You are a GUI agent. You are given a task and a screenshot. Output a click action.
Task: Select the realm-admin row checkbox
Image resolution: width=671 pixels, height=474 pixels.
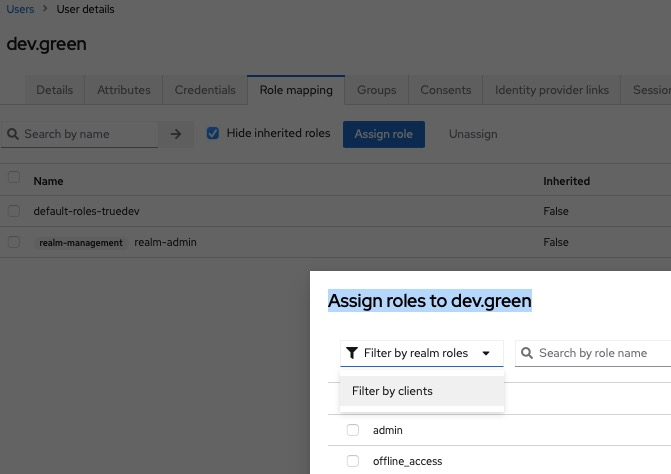click(14, 242)
